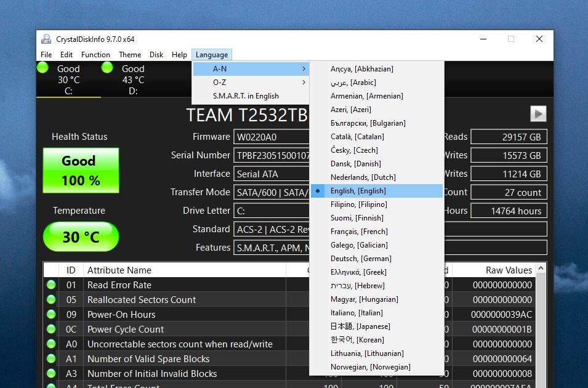Viewport: 588px width, 388px height.
Task: Click the status dot for Reallocated Sectors Count
Action: [x=51, y=299]
